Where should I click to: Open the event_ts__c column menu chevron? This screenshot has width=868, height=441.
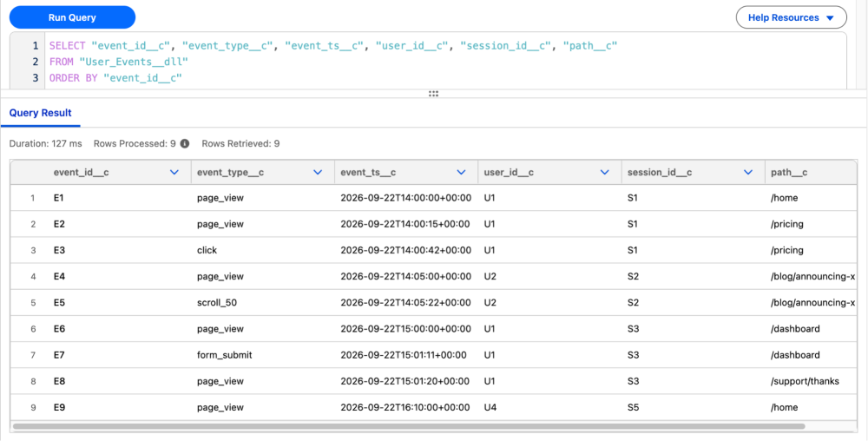coord(461,173)
